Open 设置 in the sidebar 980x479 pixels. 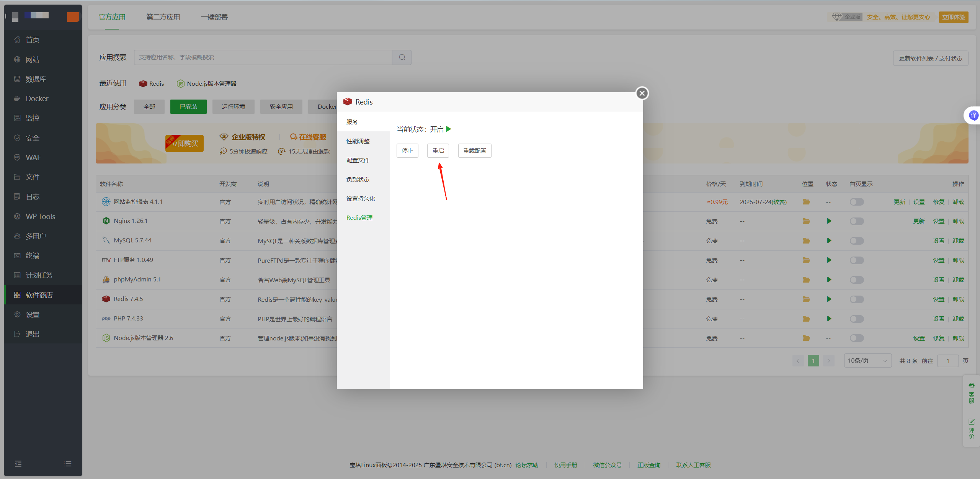pyautogui.click(x=43, y=314)
